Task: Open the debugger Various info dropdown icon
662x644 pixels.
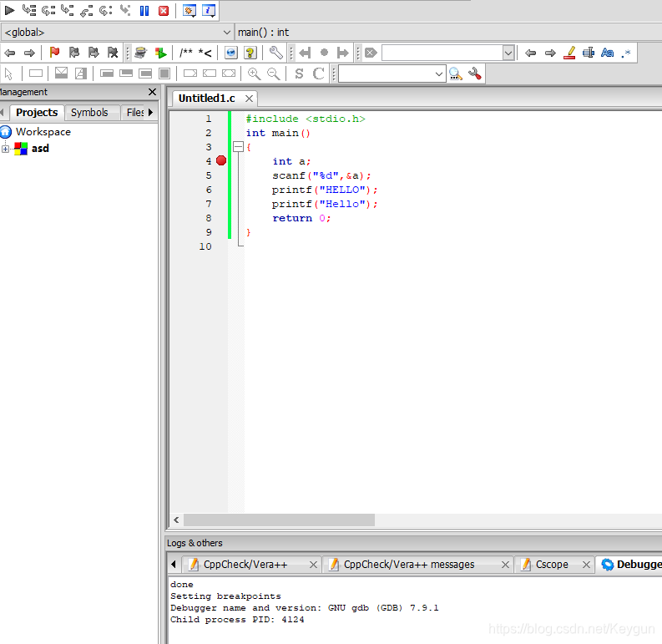Action: pos(209,10)
